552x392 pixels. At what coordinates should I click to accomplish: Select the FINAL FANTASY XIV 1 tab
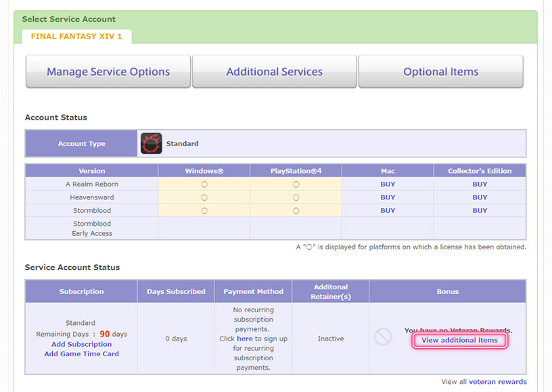pos(76,36)
